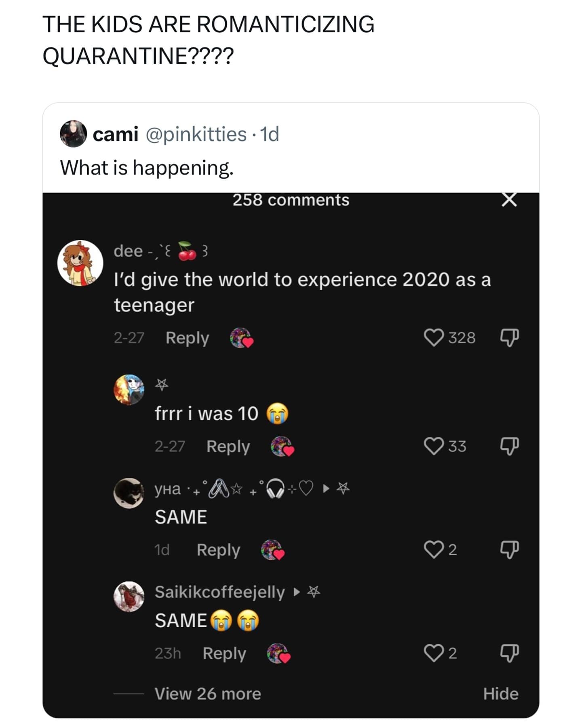The image size is (582, 728).
Task: Open dee's cartoon avatar profile
Action: pos(80,263)
